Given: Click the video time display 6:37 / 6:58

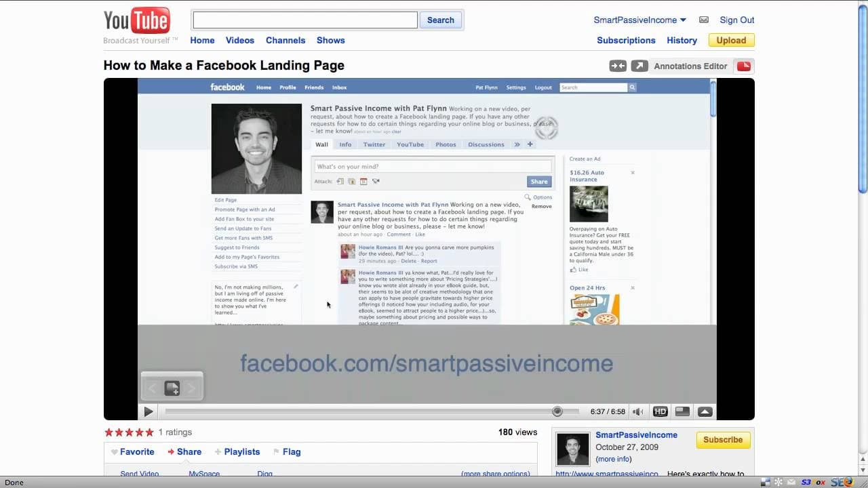Looking at the screenshot, I should pyautogui.click(x=608, y=411).
